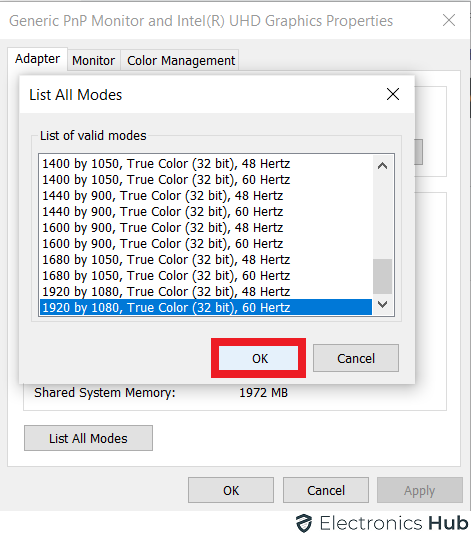Choose 1600 by 900, 48 Hertz mode

[x=206, y=228]
